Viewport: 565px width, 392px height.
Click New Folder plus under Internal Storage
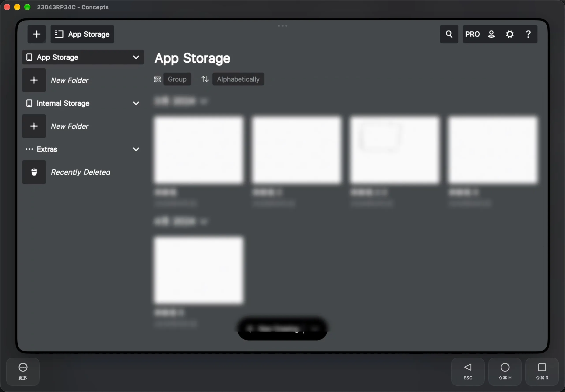(x=34, y=126)
